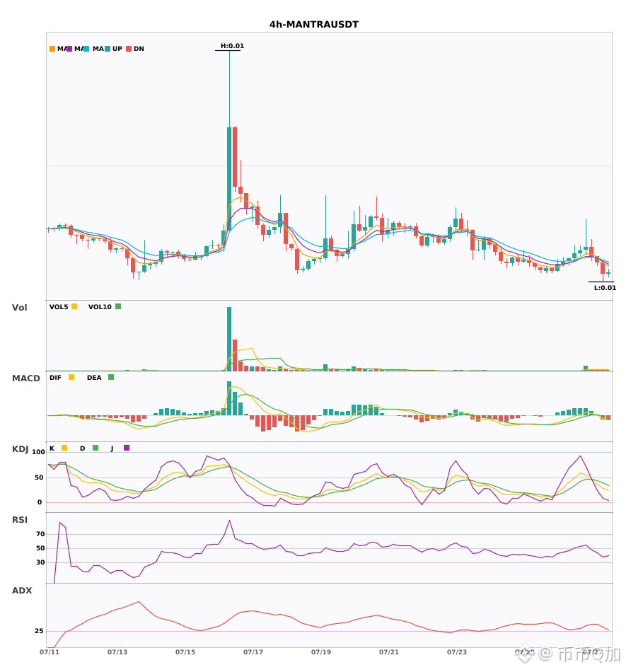Click the 70 level on RSI axis
Viewport: 626px width, 672px height.
point(40,534)
